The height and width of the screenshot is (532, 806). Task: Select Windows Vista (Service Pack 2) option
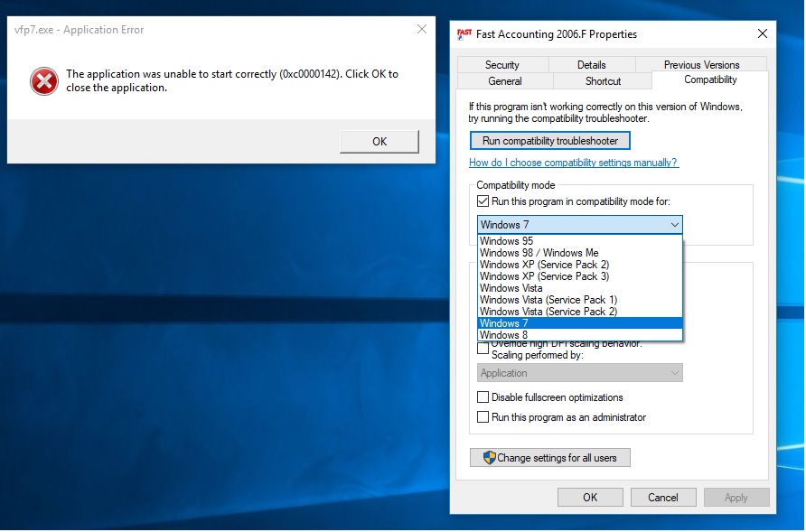[548, 312]
